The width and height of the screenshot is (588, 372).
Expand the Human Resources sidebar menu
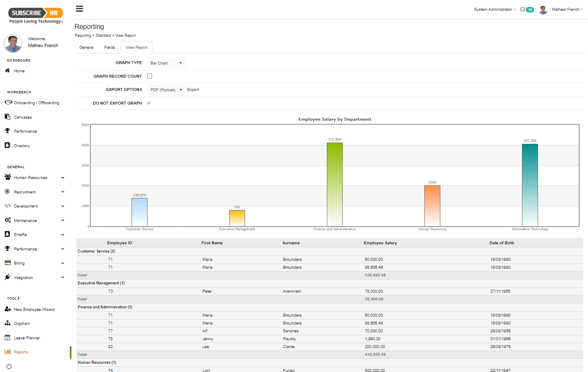(x=30, y=177)
